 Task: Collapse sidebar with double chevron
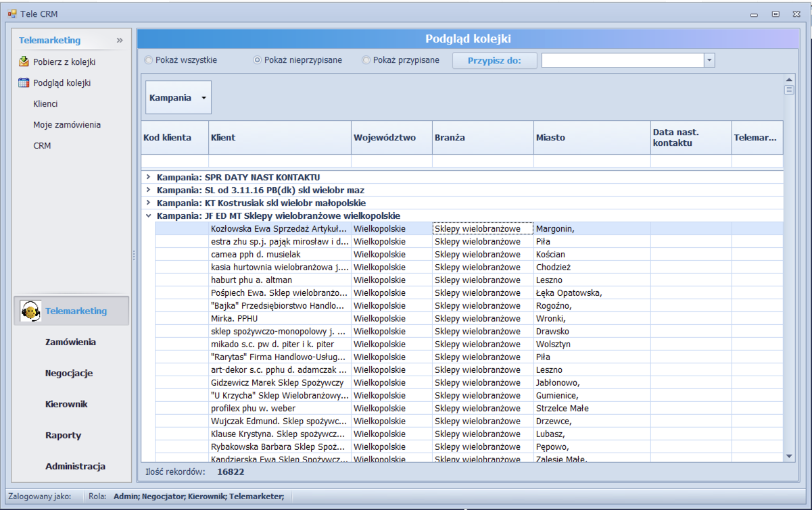120,41
